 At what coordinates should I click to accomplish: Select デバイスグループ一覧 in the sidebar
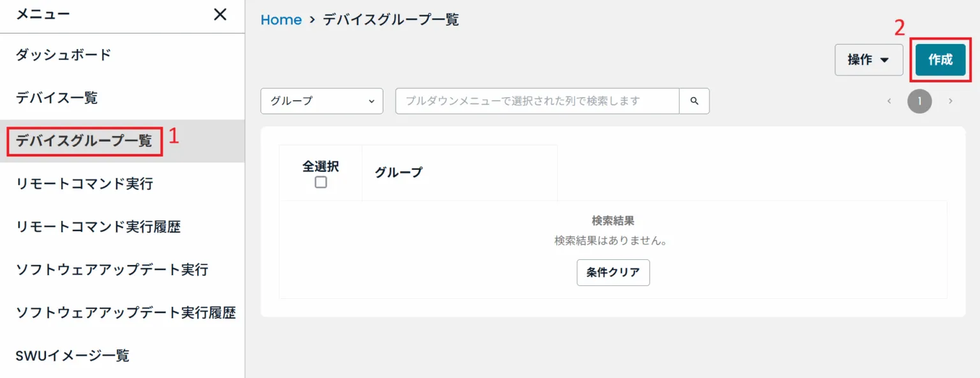pos(83,141)
